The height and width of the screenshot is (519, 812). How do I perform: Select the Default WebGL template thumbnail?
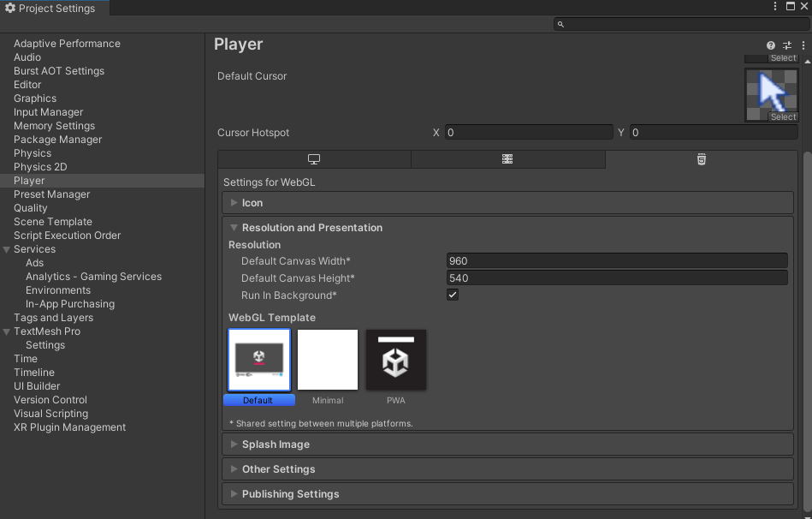[x=259, y=360]
